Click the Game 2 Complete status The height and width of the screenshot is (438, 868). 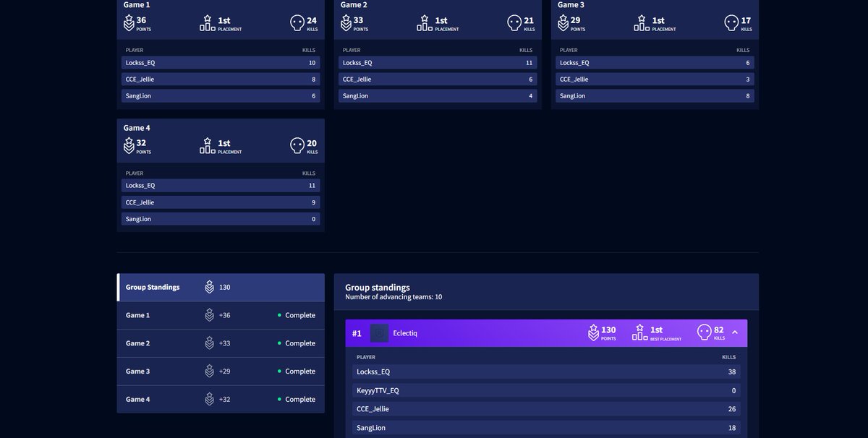click(x=297, y=343)
